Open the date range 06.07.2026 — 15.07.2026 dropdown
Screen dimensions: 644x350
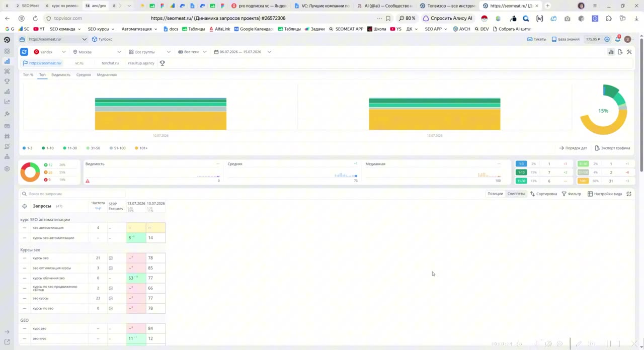pos(243,52)
